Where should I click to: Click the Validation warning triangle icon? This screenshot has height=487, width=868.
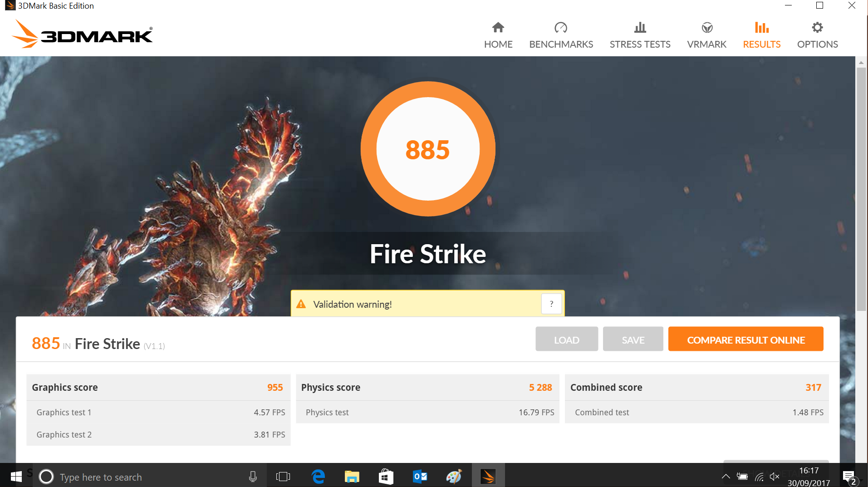301,304
